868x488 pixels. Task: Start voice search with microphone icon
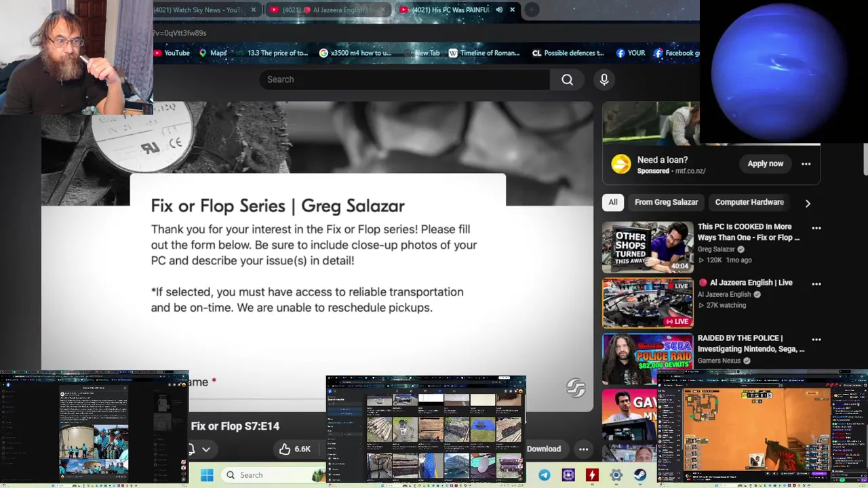click(604, 79)
